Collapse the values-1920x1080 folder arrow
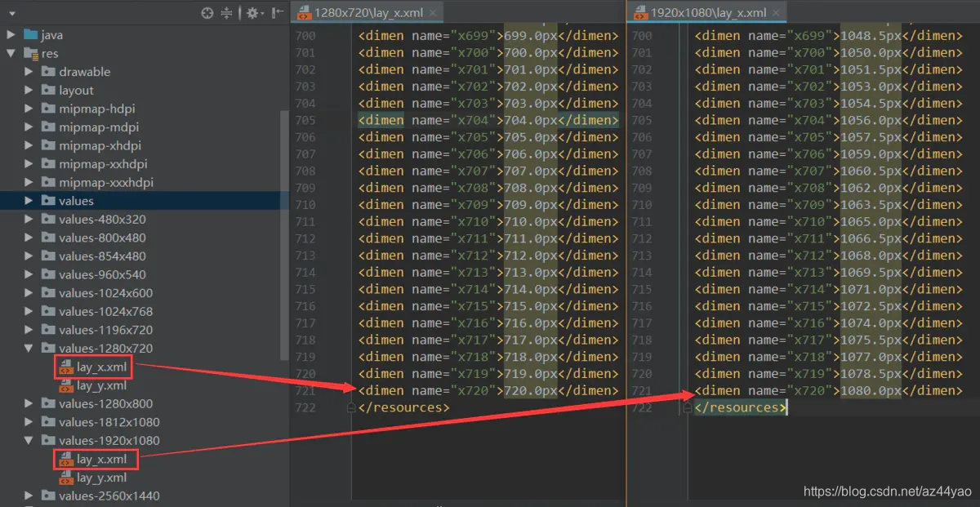The image size is (980, 507). pos(29,441)
